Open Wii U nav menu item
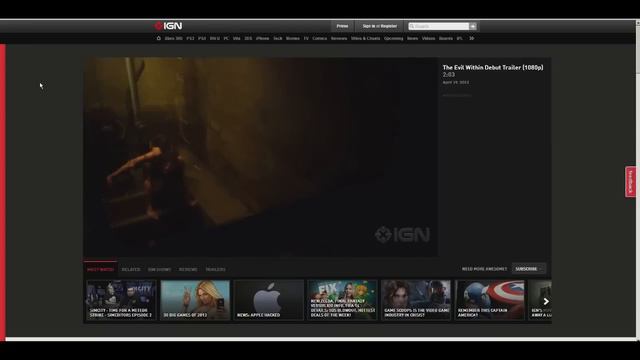The width and height of the screenshot is (640, 360). pyautogui.click(x=215, y=38)
